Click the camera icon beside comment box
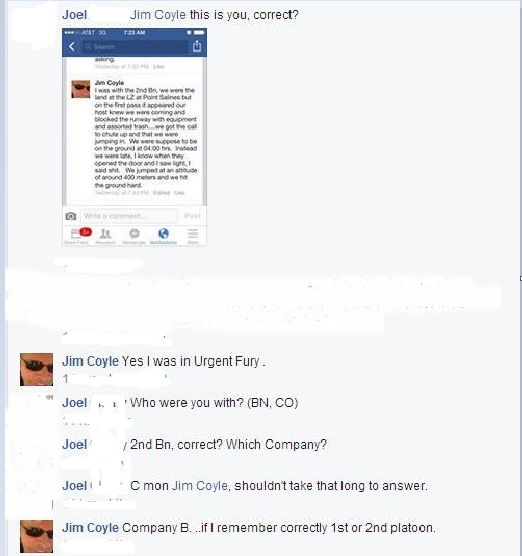 71,216
